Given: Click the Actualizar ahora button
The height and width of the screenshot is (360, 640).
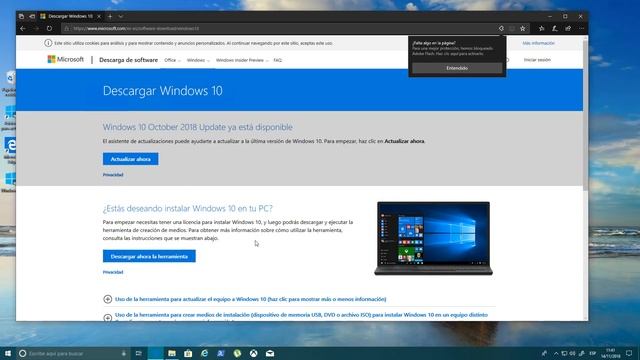Looking at the screenshot, I should (x=131, y=159).
